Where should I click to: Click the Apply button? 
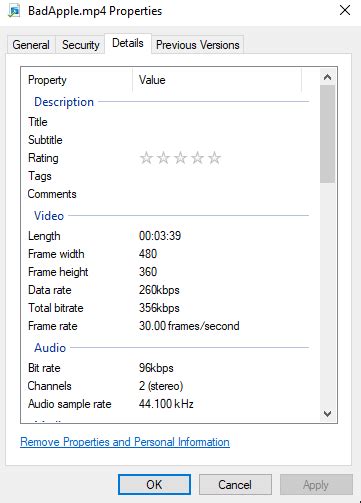[x=316, y=485]
